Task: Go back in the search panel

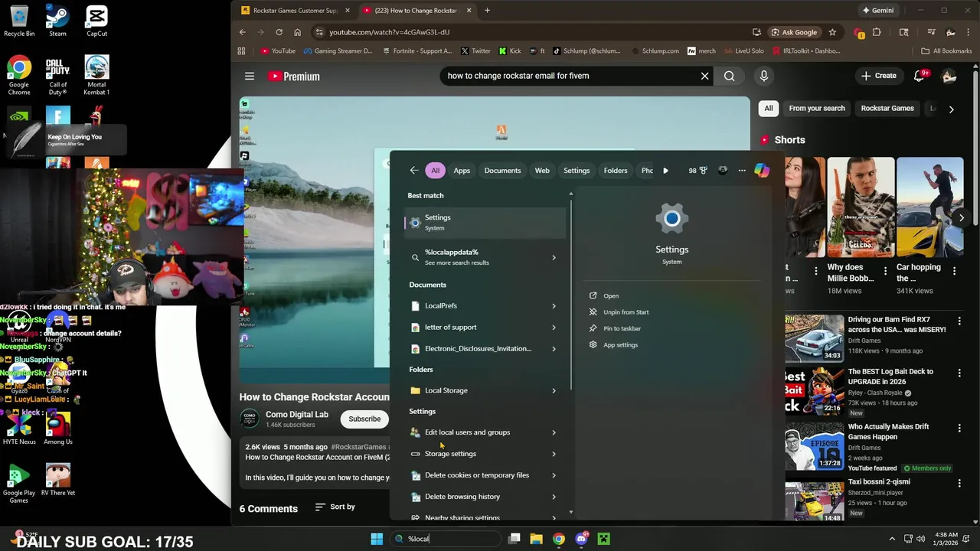Action: coord(413,171)
